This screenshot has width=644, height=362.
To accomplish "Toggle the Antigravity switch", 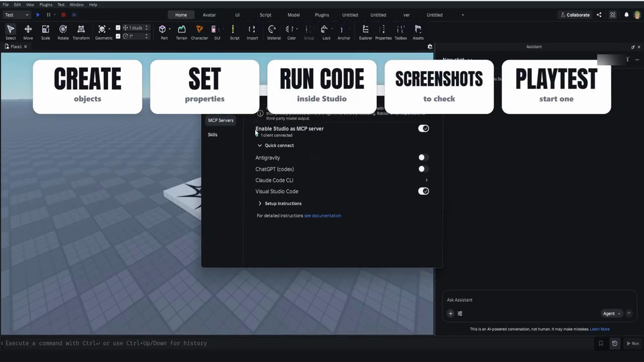I will 424,157.
